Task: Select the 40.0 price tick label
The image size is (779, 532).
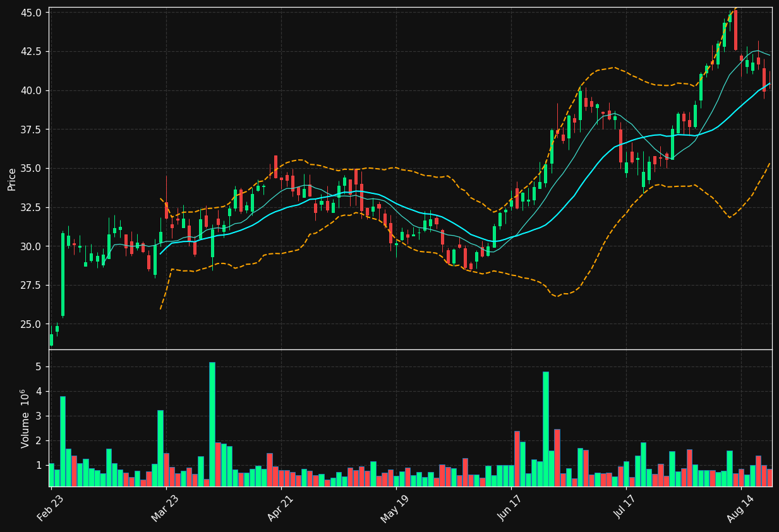Action: (x=32, y=90)
